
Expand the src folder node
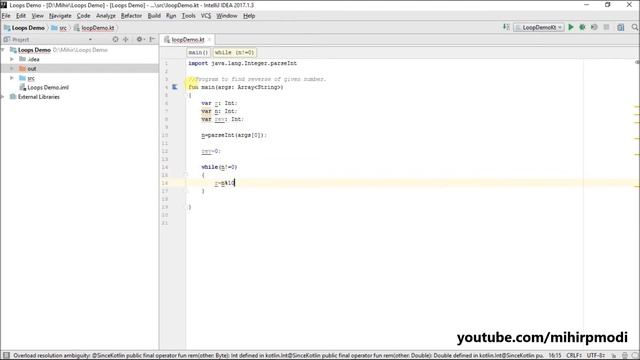click(x=12, y=78)
